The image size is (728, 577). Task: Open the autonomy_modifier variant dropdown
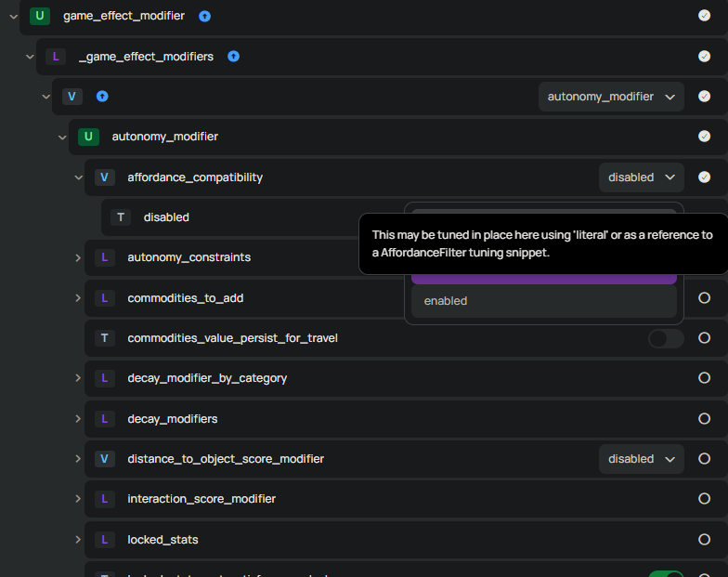coord(611,97)
